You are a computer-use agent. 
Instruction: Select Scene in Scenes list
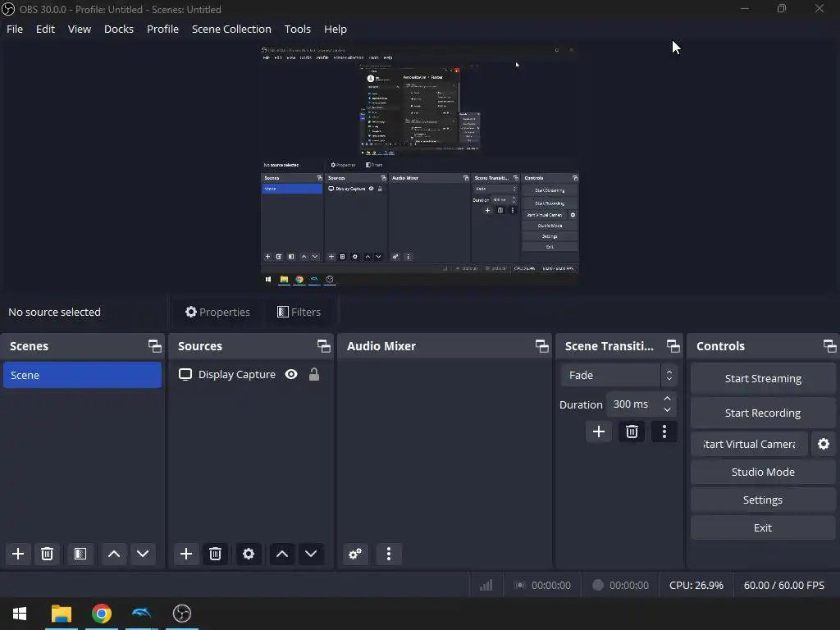coord(82,375)
